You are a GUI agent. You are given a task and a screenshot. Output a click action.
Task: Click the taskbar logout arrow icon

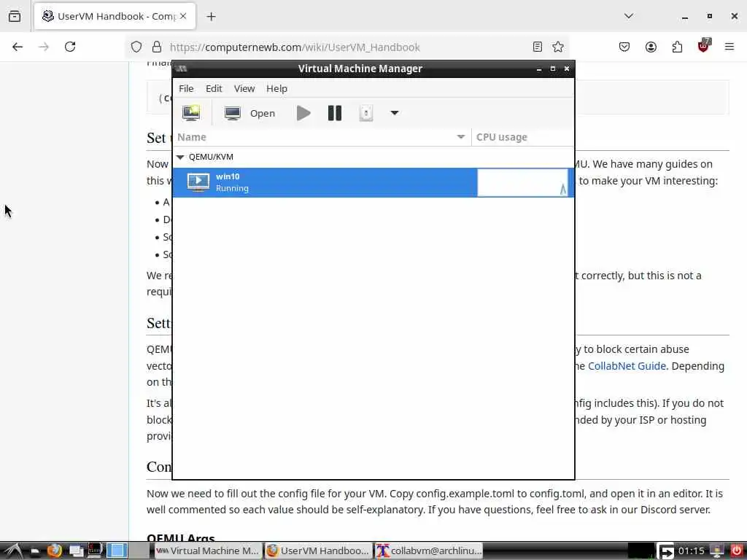click(x=666, y=551)
